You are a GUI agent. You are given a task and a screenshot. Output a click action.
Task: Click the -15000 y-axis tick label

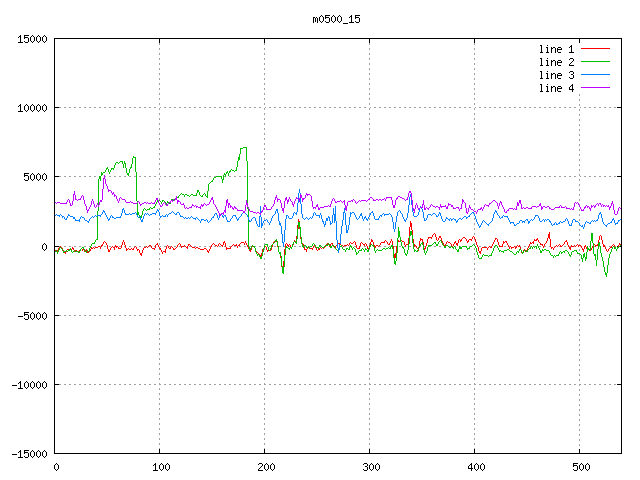(x=29, y=453)
